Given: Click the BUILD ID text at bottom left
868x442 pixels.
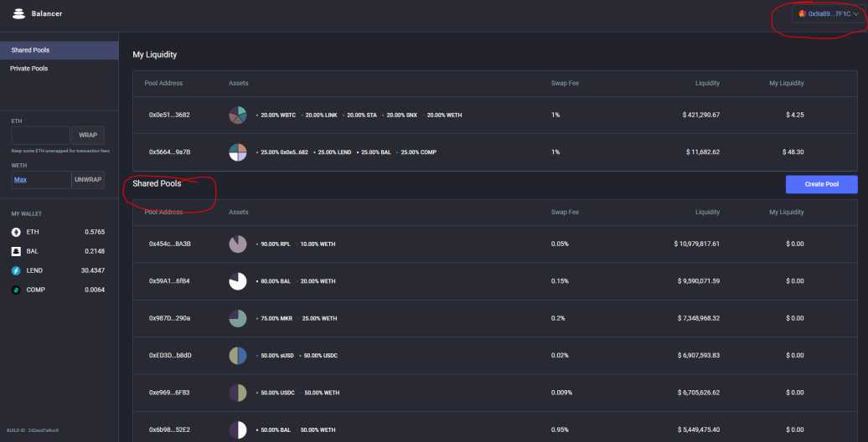Looking at the screenshot, I should click(33, 429).
